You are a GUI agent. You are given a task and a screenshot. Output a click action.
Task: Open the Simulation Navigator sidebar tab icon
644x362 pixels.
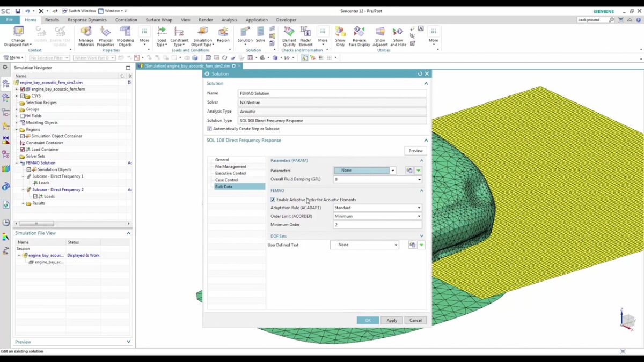[x=6, y=84]
